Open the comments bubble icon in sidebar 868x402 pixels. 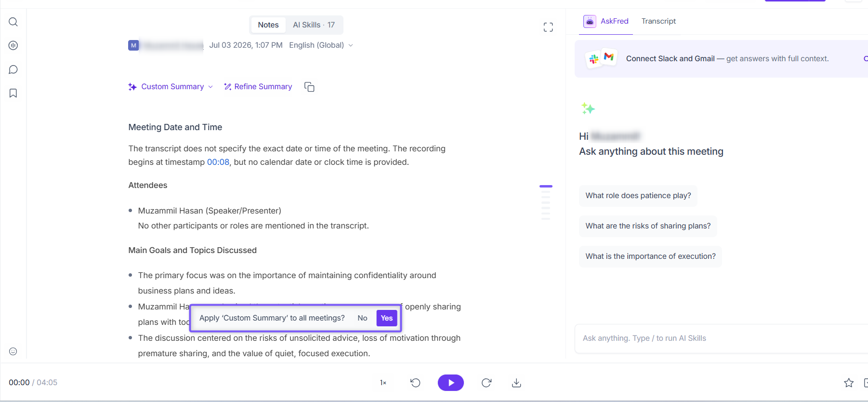point(13,70)
